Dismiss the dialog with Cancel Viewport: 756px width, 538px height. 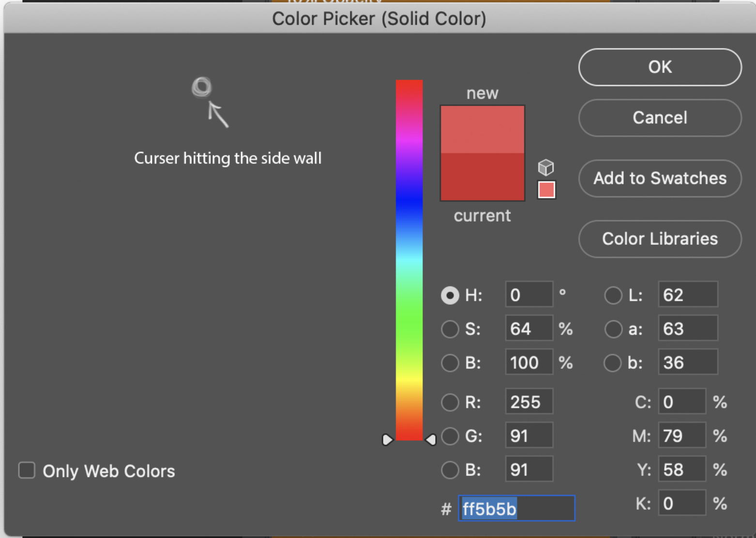tap(659, 118)
